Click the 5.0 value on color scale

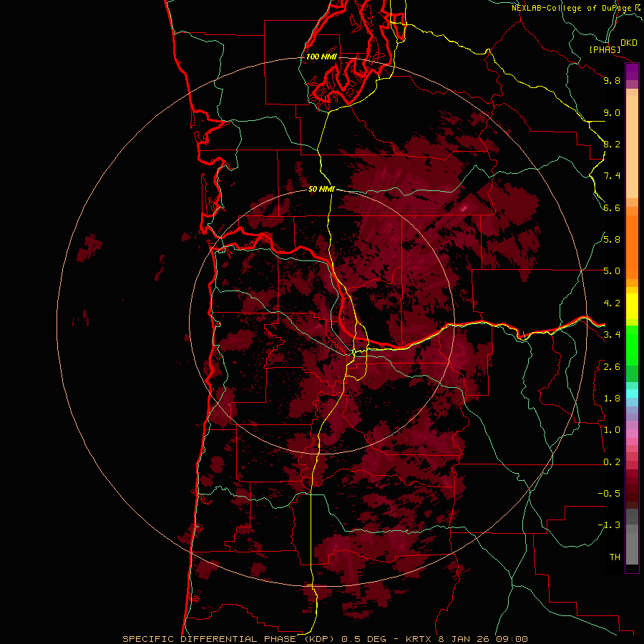tap(612, 271)
